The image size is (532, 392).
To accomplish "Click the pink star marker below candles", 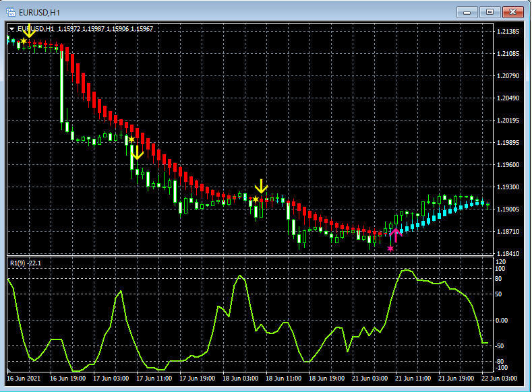I will [x=390, y=249].
